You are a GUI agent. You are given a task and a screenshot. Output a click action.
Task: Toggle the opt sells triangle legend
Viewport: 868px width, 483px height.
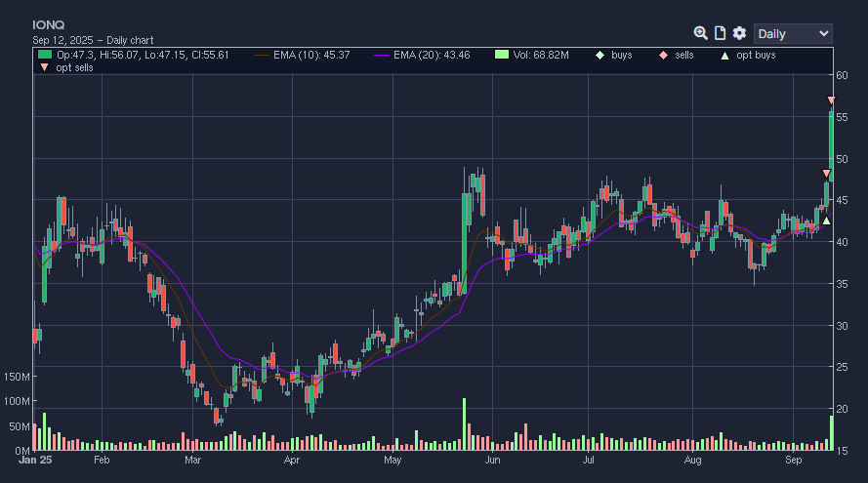coord(45,67)
